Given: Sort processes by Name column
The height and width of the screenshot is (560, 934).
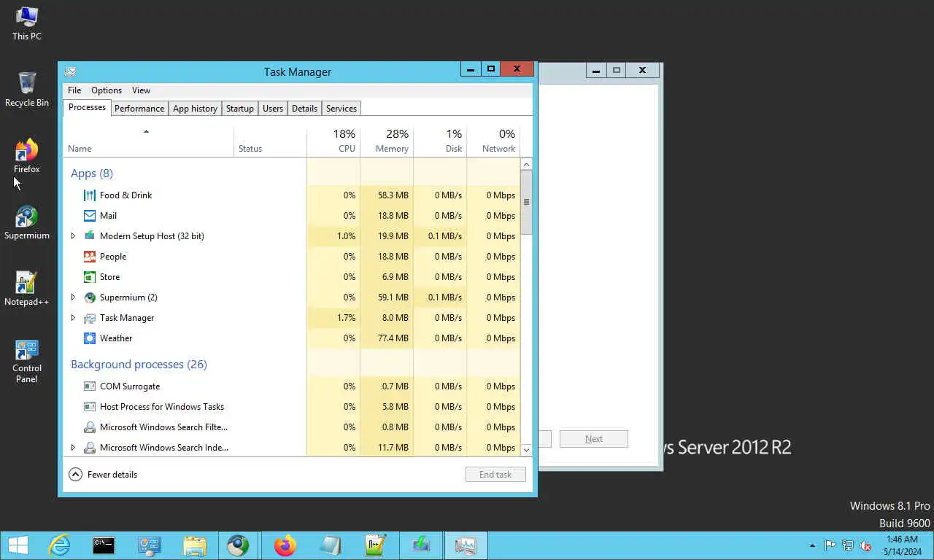Looking at the screenshot, I should 148,141.
